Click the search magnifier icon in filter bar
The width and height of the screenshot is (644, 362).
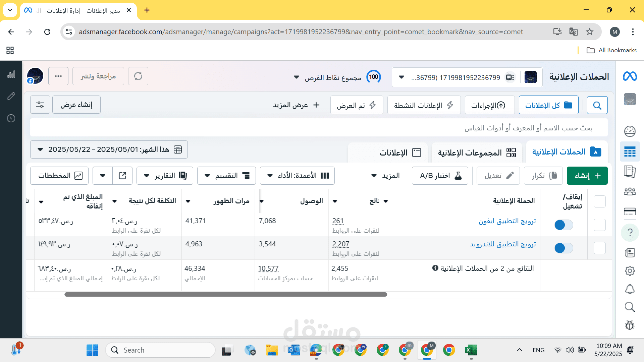[597, 105]
